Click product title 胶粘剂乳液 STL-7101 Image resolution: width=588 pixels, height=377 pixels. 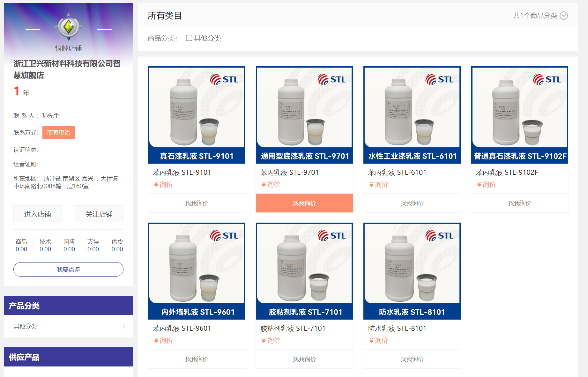pos(293,329)
